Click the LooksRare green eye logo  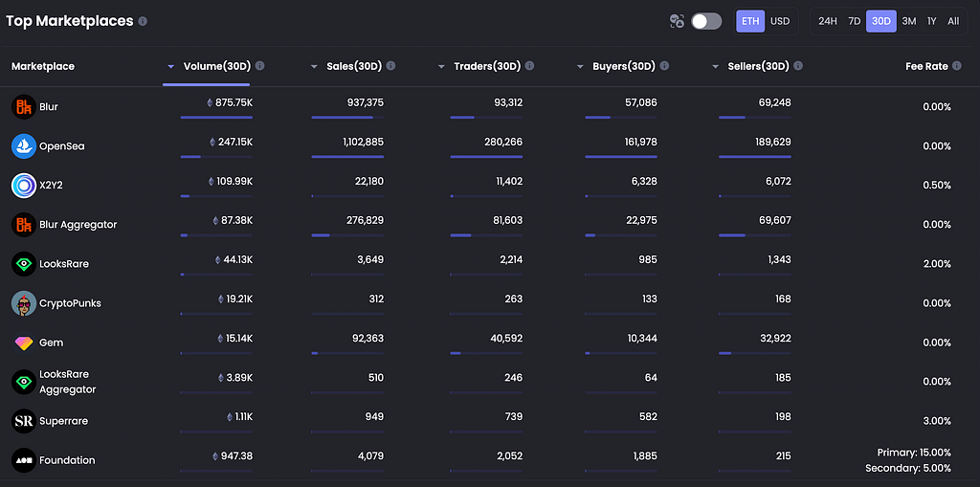tap(24, 264)
